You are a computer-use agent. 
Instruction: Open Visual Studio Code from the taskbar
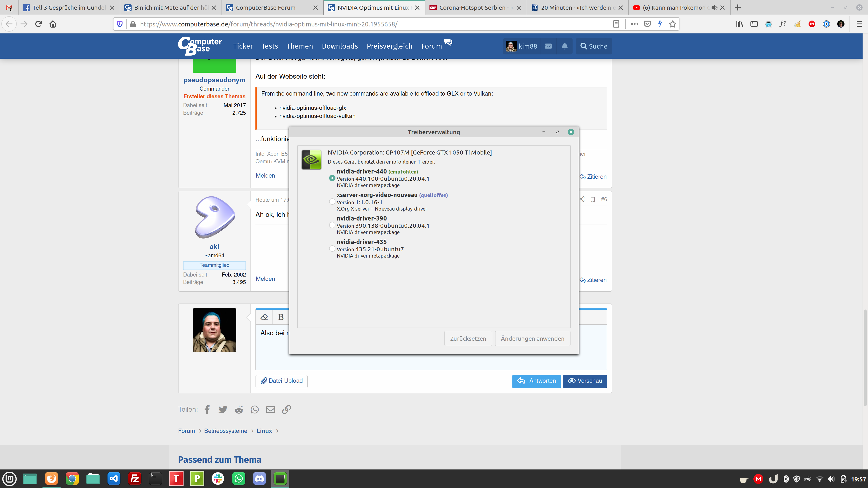[114, 479]
